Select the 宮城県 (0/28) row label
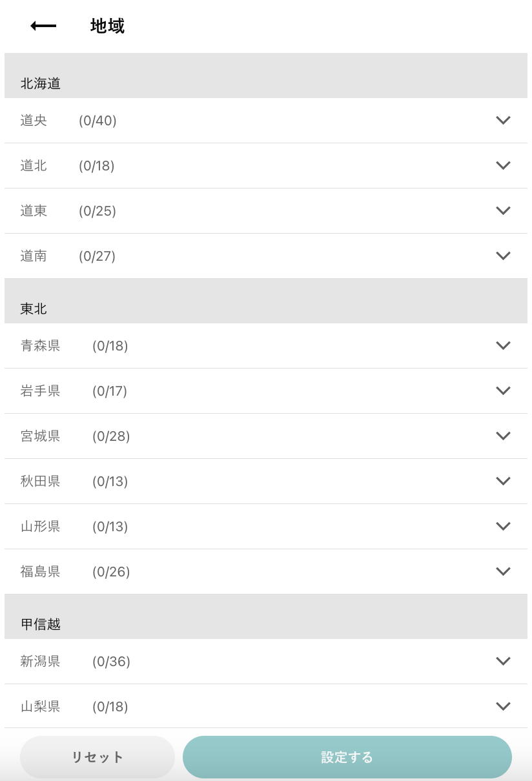This screenshot has height=781, width=532. pyautogui.click(x=76, y=436)
